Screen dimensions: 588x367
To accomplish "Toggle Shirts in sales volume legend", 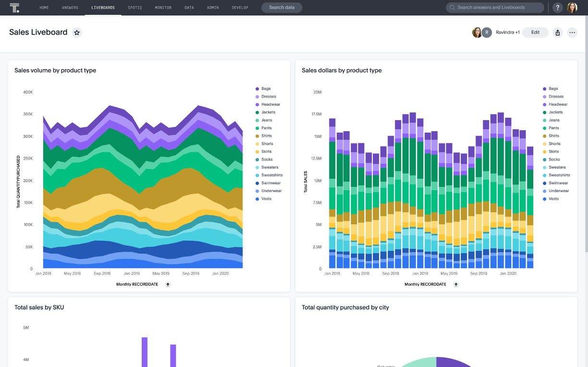I will (x=264, y=136).
